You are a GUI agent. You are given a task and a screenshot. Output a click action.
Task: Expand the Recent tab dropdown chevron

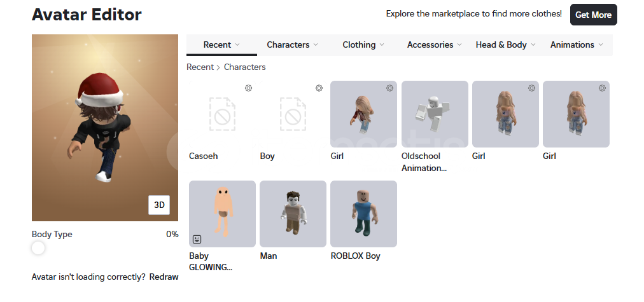click(237, 45)
